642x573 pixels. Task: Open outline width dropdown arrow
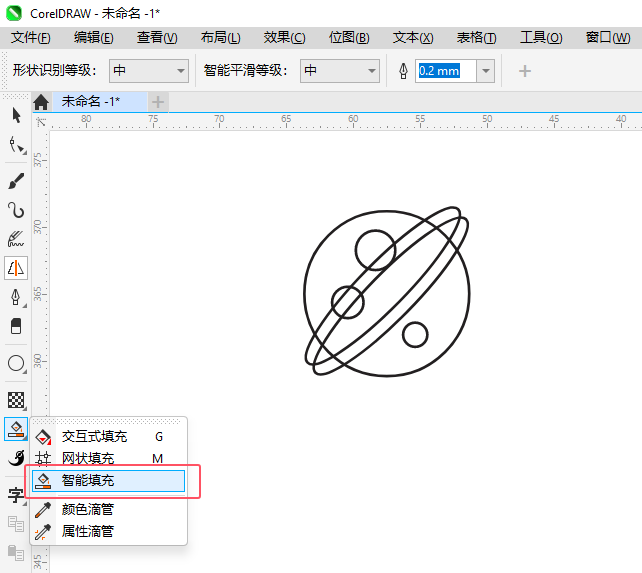[486, 71]
